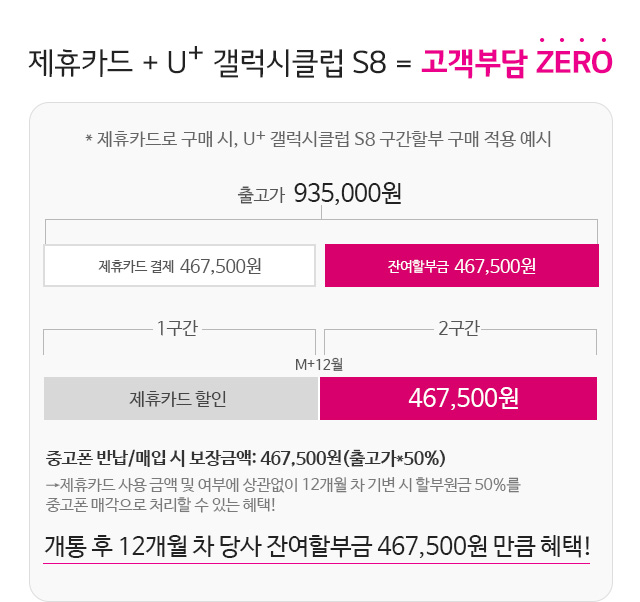Screen dimensions: 640x602
Task: Click the 제휴카드 결제 467,500원 box
Action: point(180,266)
